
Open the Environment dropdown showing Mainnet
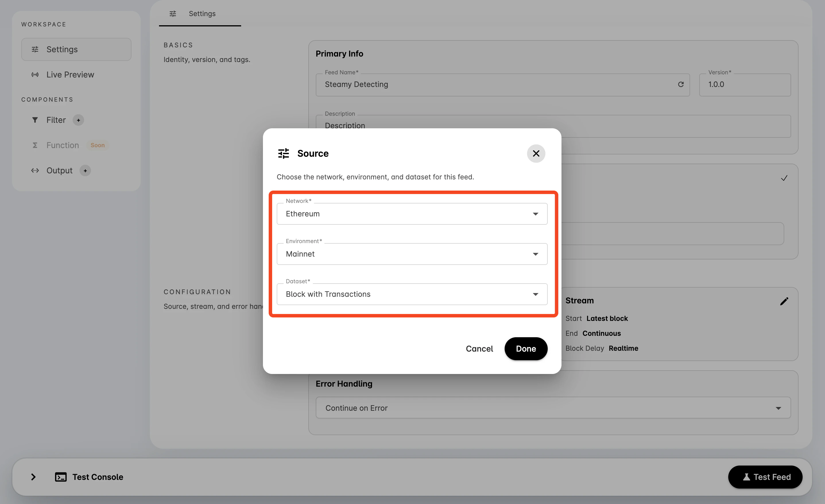[412, 254]
